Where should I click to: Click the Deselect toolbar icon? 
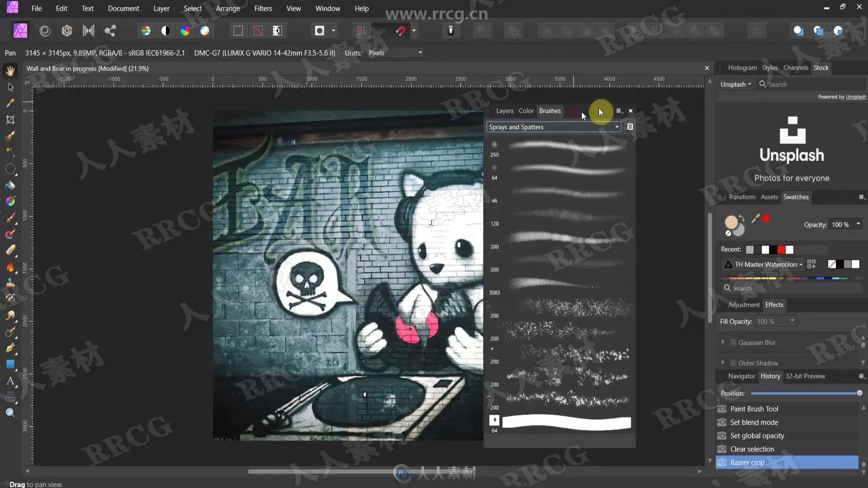point(258,31)
